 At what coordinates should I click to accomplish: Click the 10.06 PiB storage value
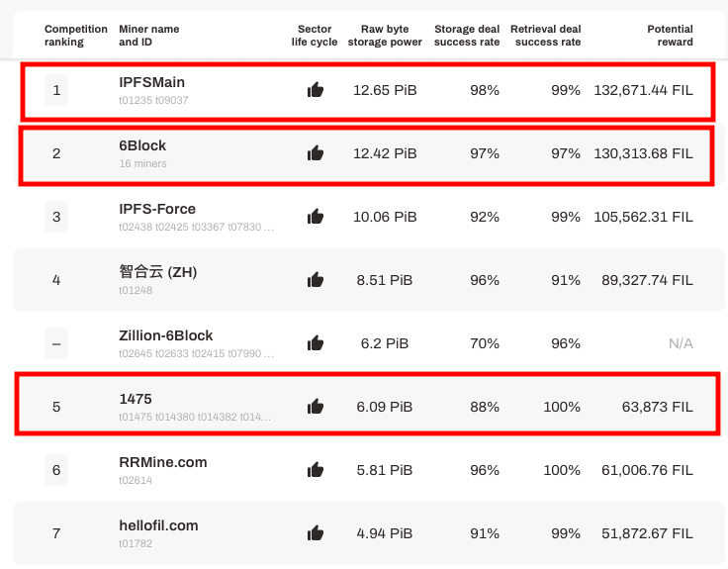(385, 217)
